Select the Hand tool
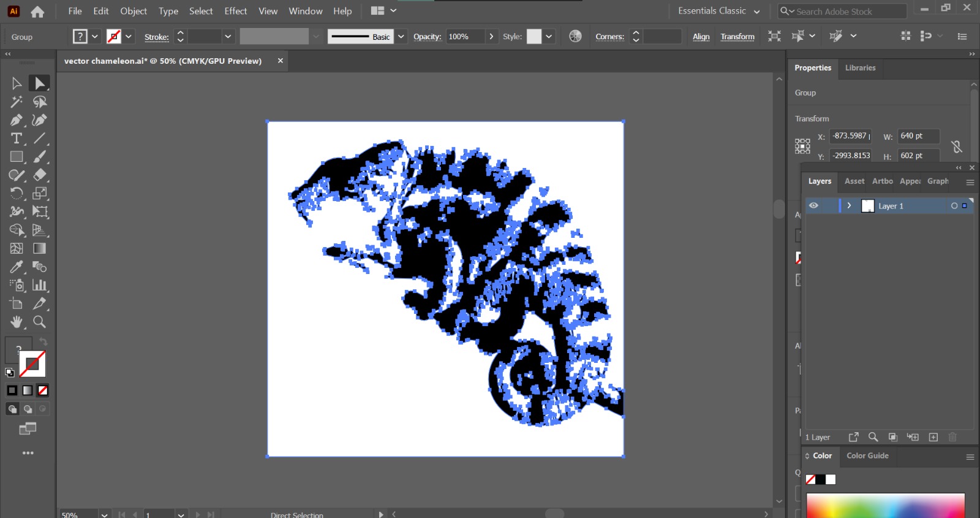 tap(17, 322)
